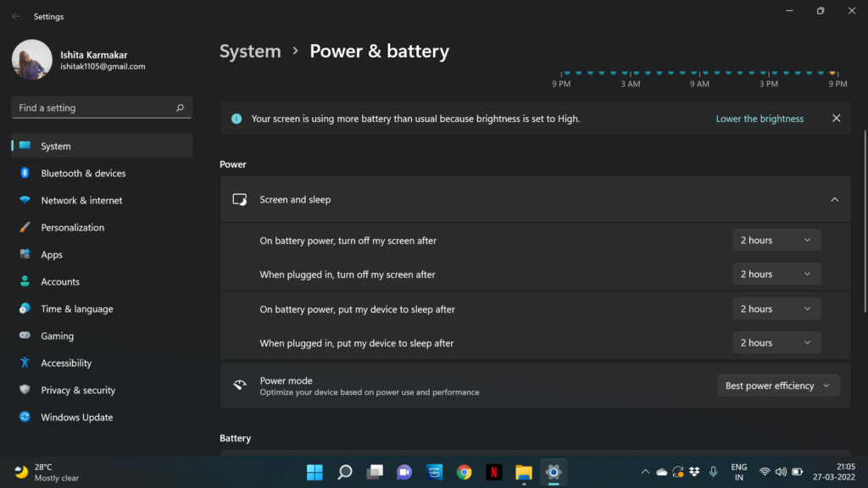
Task: Open Accessibility settings
Action: [102, 363]
